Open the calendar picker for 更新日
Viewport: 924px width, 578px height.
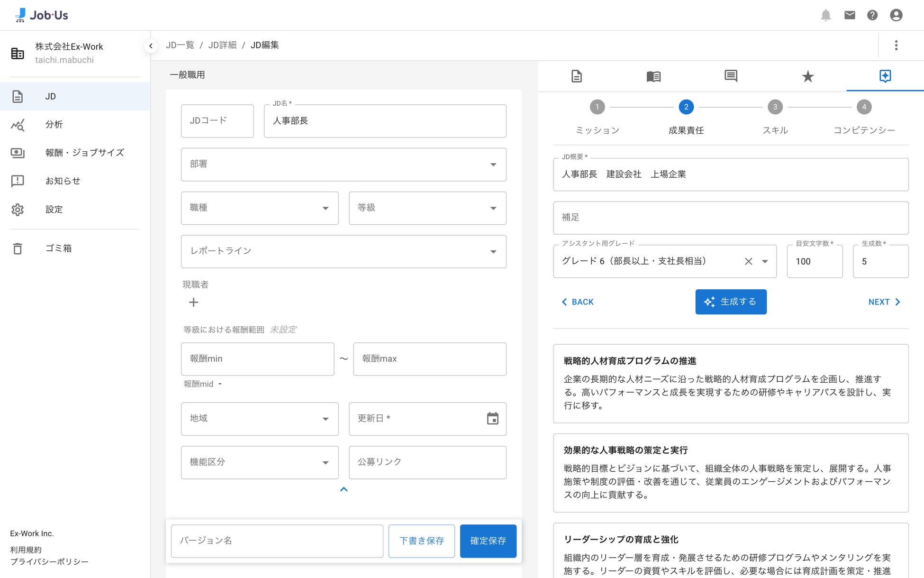pos(493,418)
